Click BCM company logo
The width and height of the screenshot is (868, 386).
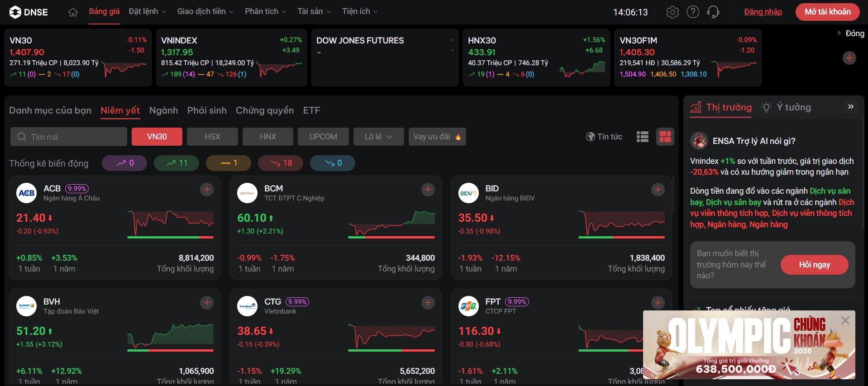tap(247, 193)
